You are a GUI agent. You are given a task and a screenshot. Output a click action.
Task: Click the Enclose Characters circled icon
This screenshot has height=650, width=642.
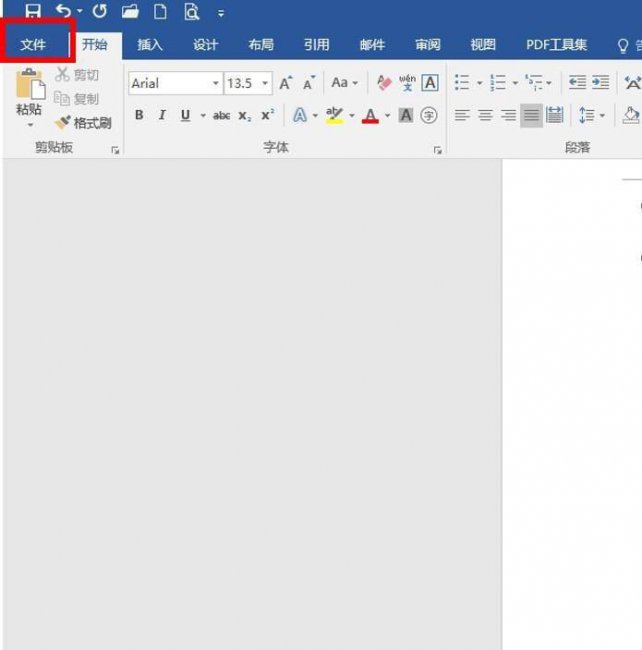click(x=429, y=115)
